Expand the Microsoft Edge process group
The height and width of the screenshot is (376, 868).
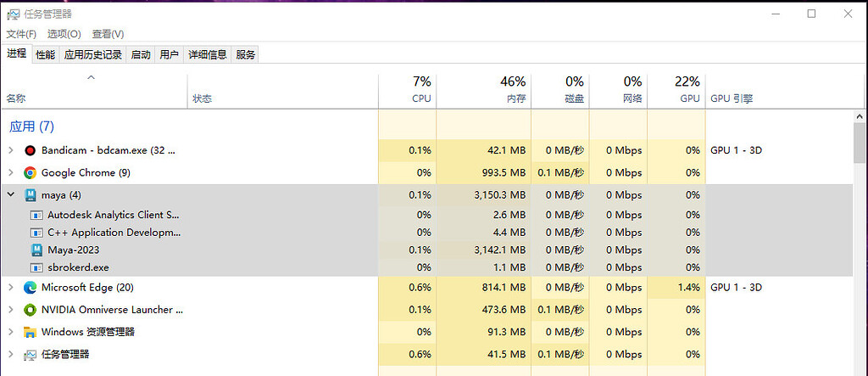tap(10, 288)
